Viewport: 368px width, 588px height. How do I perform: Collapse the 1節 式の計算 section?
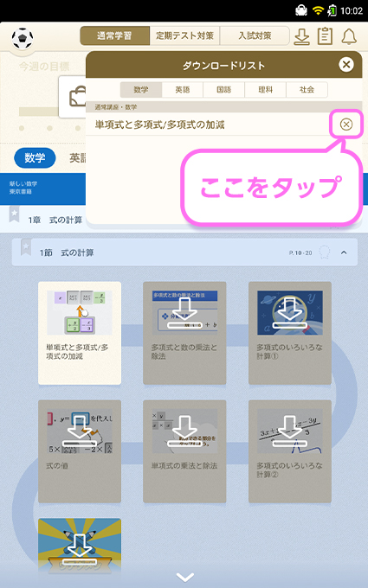344,252
